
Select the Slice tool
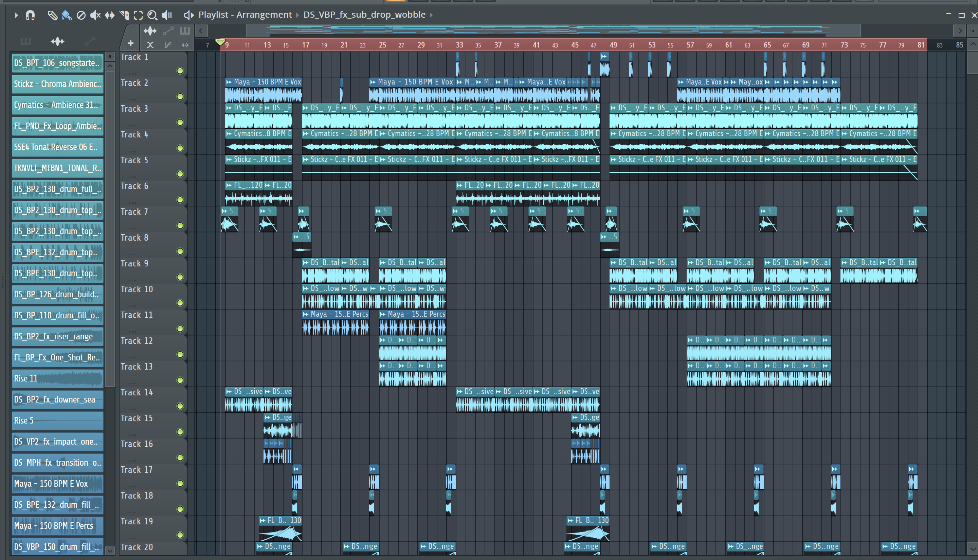pyautogui.click(x=124, y=15)
